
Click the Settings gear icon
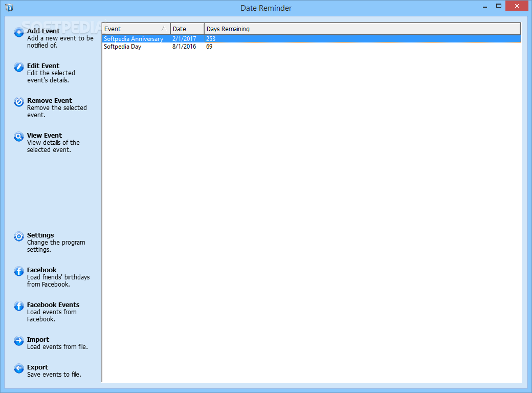pos(18,236)
